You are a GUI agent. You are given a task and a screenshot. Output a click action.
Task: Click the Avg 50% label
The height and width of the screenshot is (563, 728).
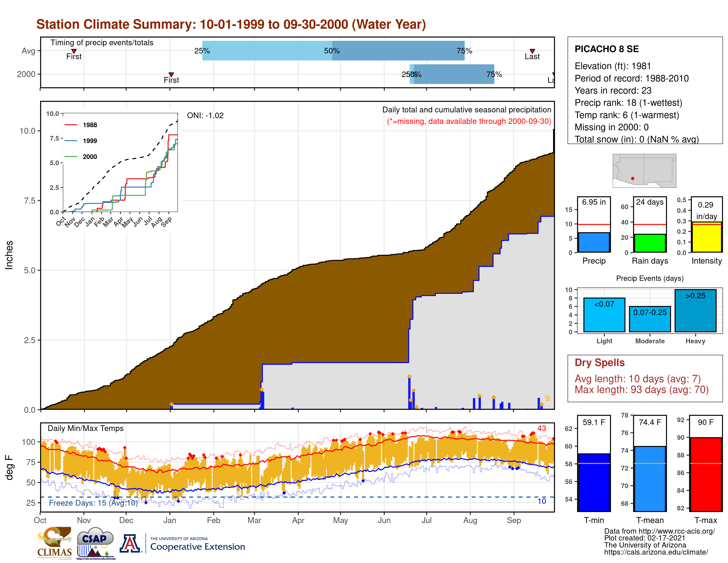tap(332, 51)
